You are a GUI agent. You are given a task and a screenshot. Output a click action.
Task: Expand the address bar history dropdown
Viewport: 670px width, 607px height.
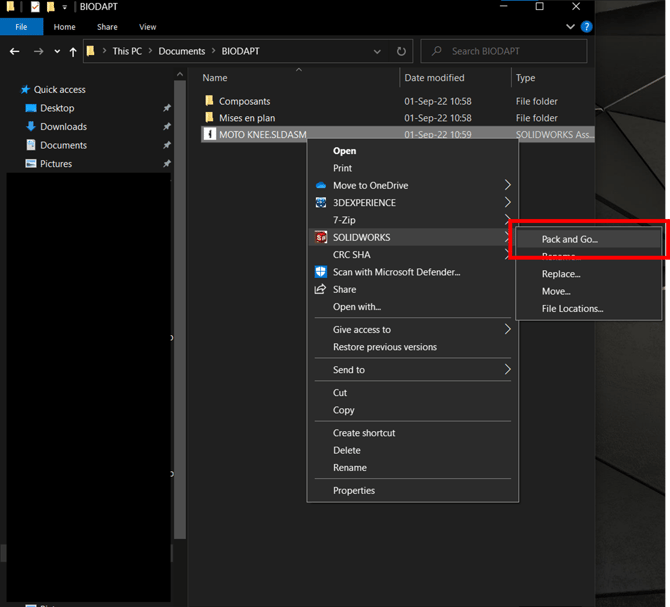coord(377,52)
